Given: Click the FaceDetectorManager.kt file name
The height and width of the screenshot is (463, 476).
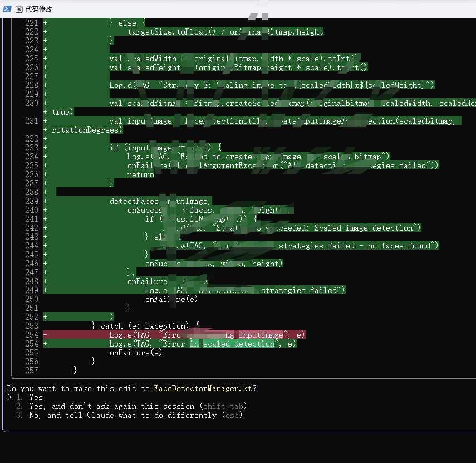Looking at the screenshot, I should pos(203,388).
